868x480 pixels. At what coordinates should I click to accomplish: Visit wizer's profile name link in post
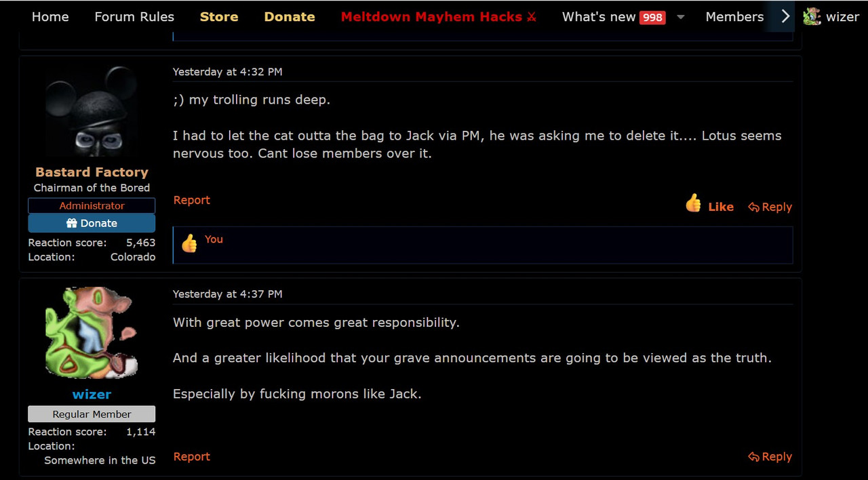click(x=92, y=395)
